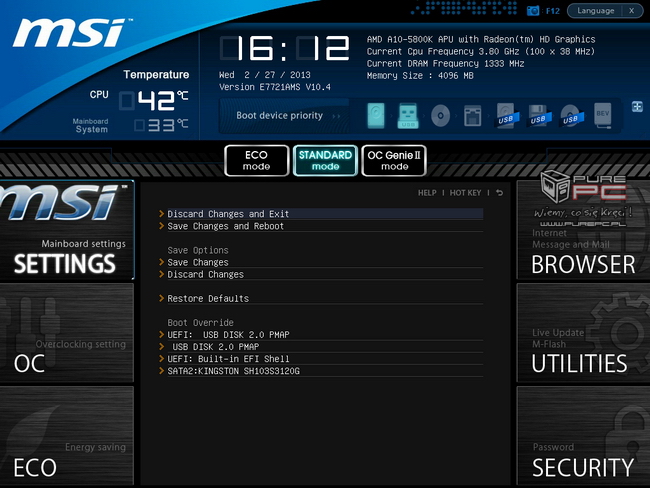This screenshot has height=488, width=650.
Task: Open the SECURITY password panel
Action: [x=583, y=436]
